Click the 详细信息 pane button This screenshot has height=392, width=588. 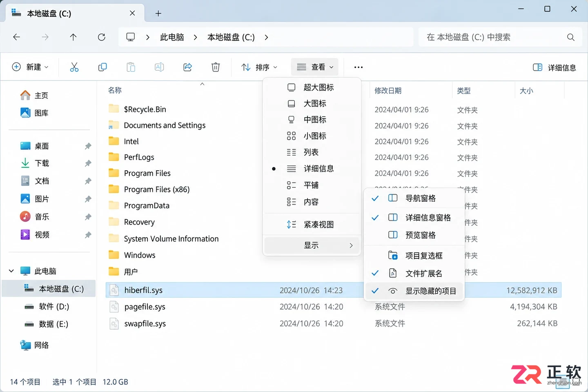point(555,67)
